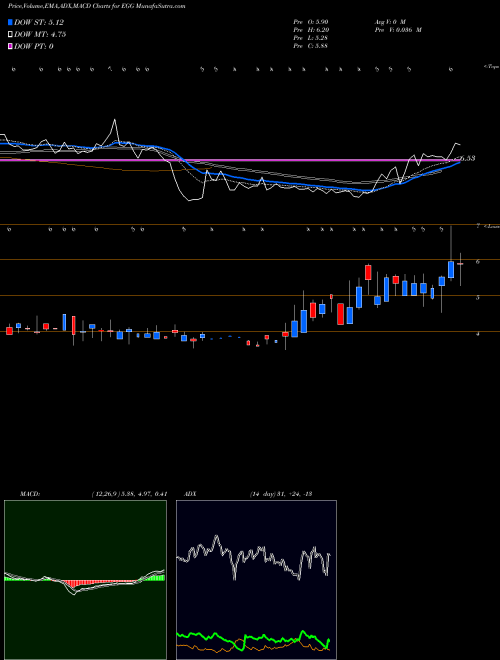This screenshot has height=660, width=500.
Task: Open the green MACD histogram panel
Action: 85,580
